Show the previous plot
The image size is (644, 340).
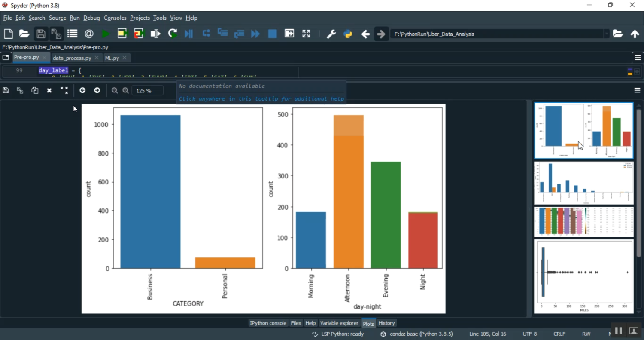pyautogui.click(x=82, y=90)
